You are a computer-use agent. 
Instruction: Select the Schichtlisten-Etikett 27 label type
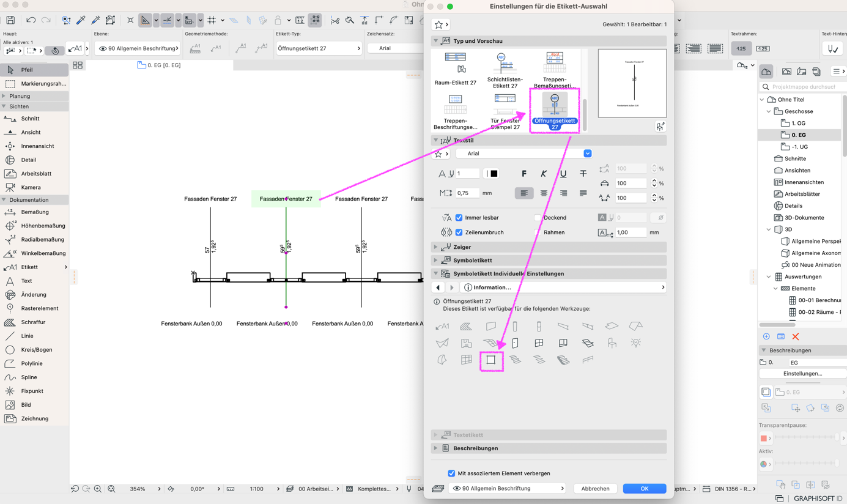[505, 70]
